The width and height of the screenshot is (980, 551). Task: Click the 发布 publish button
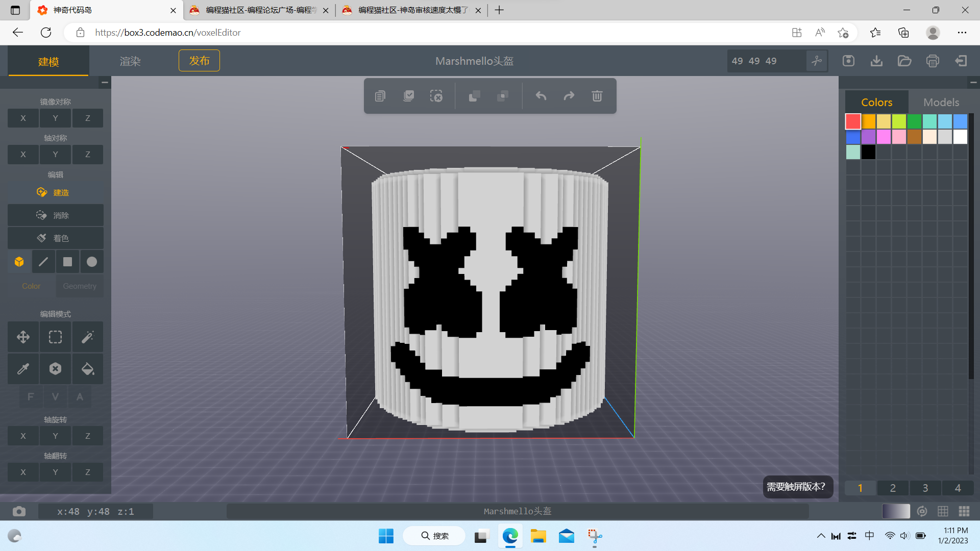click(x=199, y=61)
